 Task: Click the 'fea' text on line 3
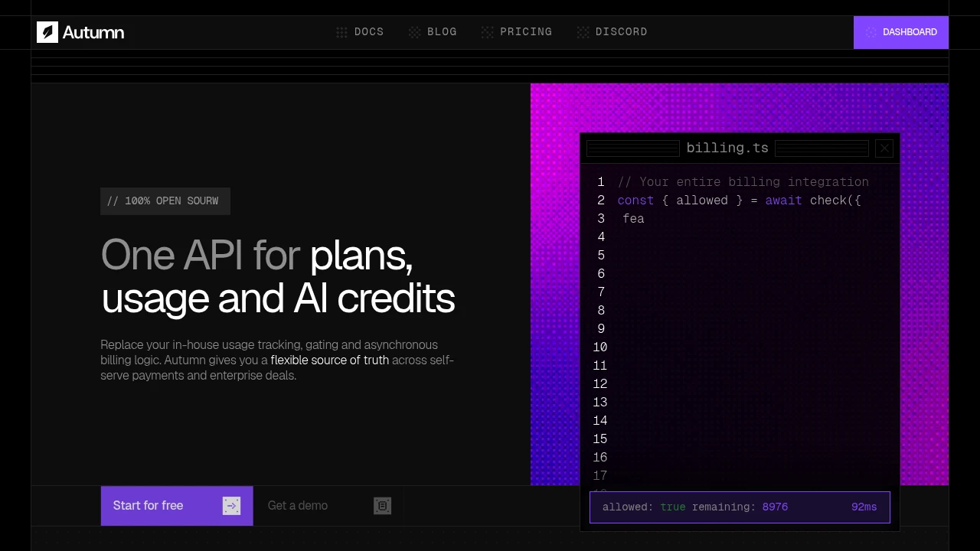(x=634, y=219)
